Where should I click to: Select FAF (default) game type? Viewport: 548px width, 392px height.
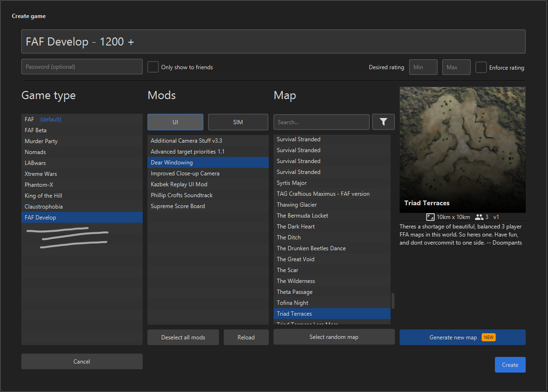coord(82,119)
